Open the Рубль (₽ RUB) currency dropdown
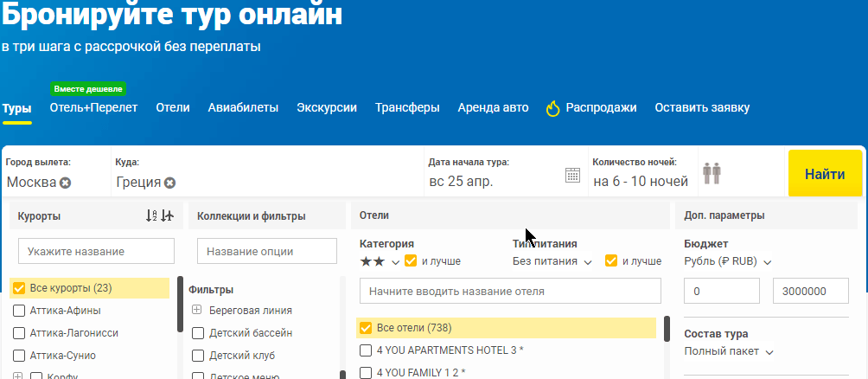Screen dimensions: 868x379 (x=727, y=261)
